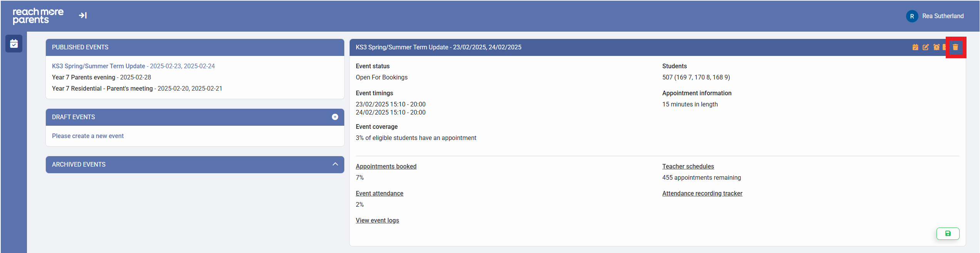Viewport: 980px width, 253px height.
Task: Click Please create a new event
Action: 88,136
